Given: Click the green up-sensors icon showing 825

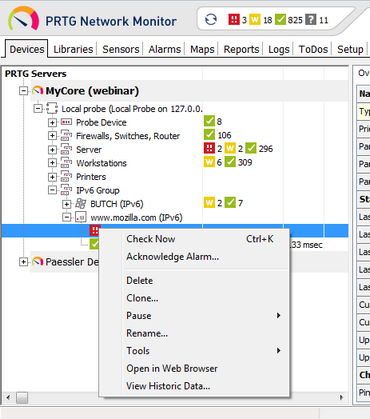Looking at the screenshot, I should click(x=280, y=19).
